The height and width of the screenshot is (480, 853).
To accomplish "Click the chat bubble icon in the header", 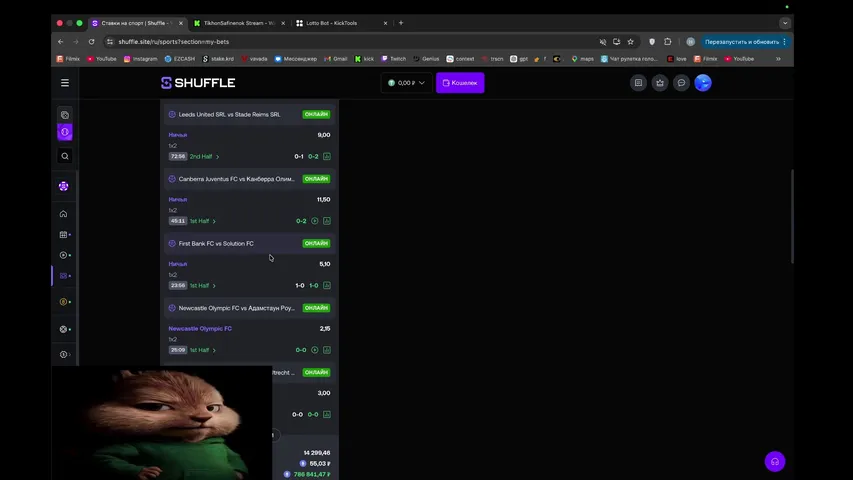I will 681,83.
